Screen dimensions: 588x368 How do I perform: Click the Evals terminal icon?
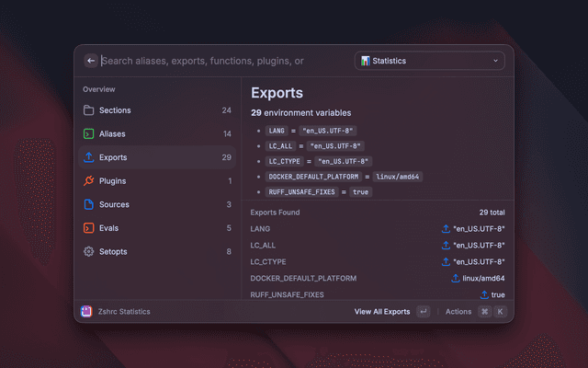(89, 228)
